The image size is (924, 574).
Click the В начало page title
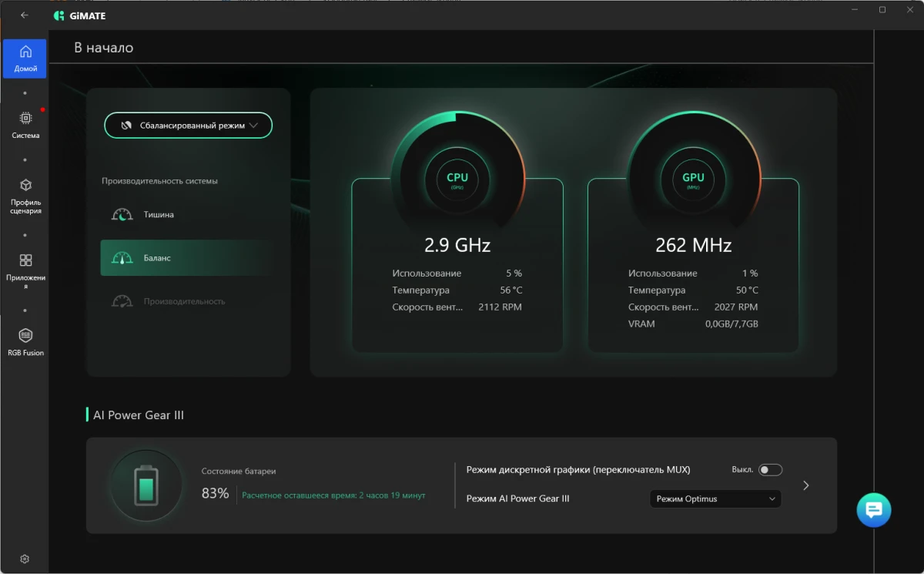coord(104,48)
